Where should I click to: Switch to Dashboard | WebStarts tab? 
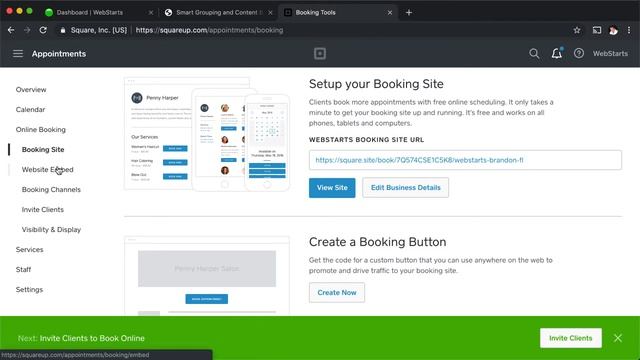click(89, 13)
